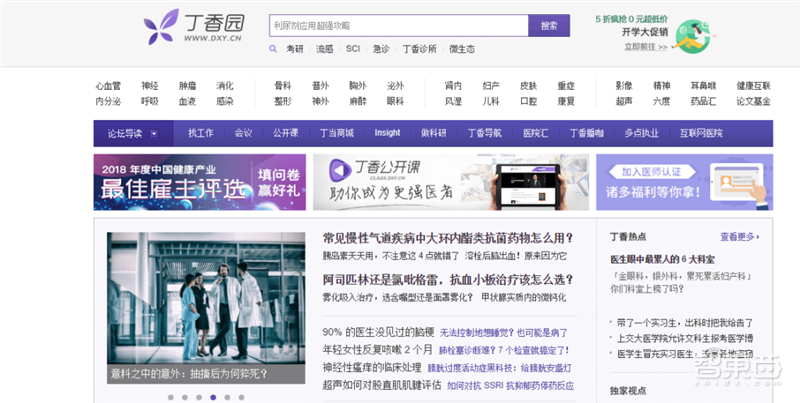Open the SCI hot keyword link
The height and width of the screenshot is (403, 800).
pyautogui.click(x=353, y=49)
